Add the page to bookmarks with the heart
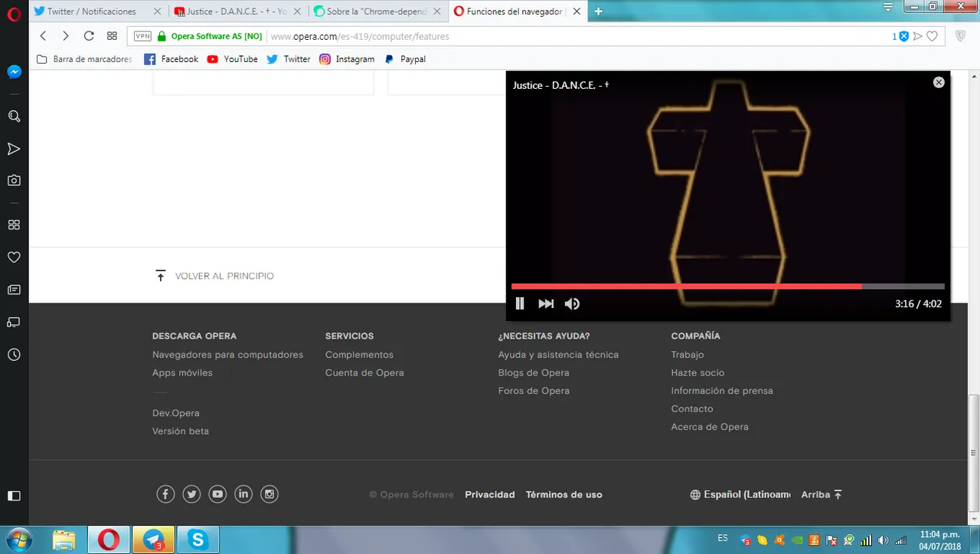 point(932,36)
